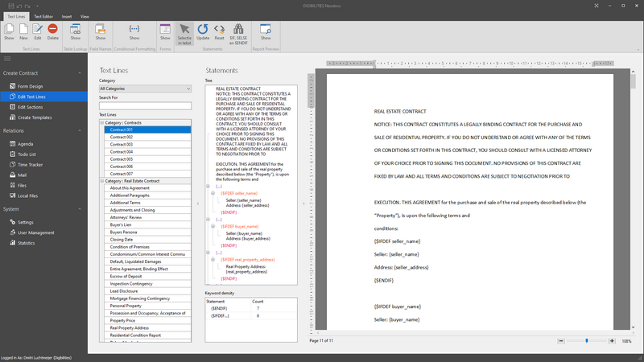Select Contract 007 row
644x362 pixels.
click(x=147, y=174)
